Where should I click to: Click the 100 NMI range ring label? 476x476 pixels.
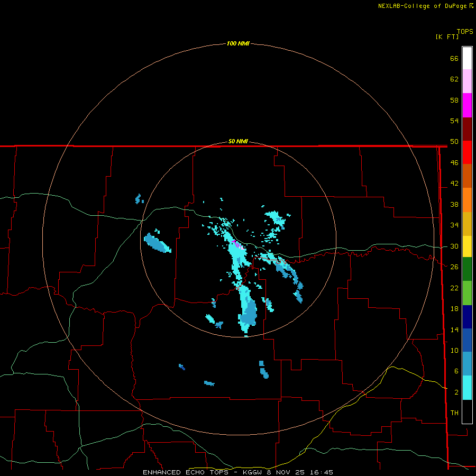(x=238, y=43)
